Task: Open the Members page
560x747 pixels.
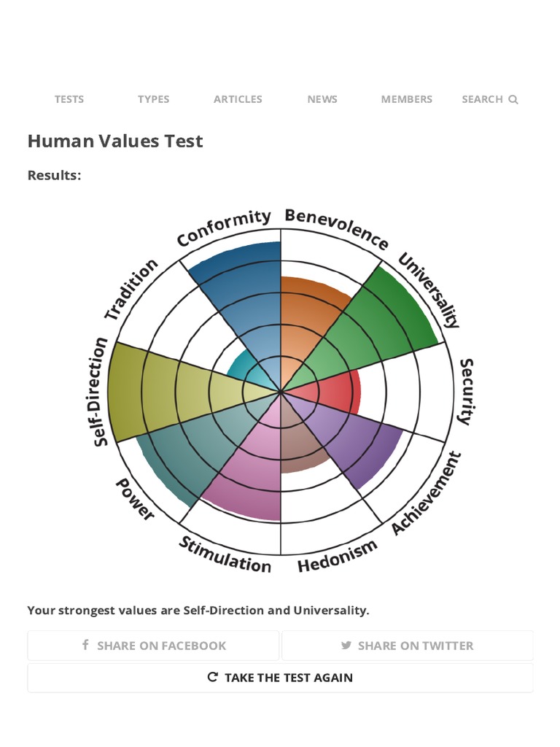Action: (406, 99)
